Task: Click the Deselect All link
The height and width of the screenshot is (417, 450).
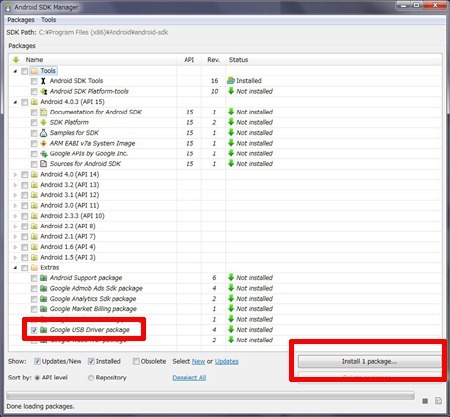Action: pyautogui.click(x=189, y=378)
